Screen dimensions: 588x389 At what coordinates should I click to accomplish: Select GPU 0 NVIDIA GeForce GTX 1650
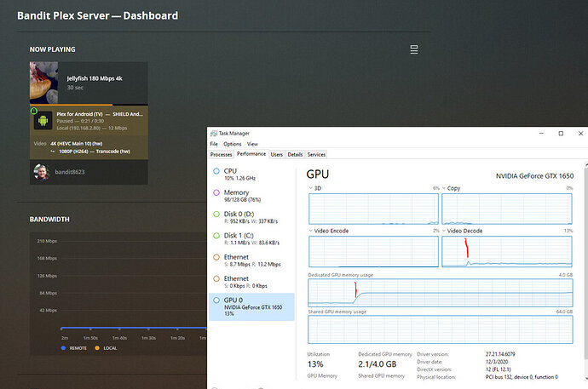coord(251,306)
